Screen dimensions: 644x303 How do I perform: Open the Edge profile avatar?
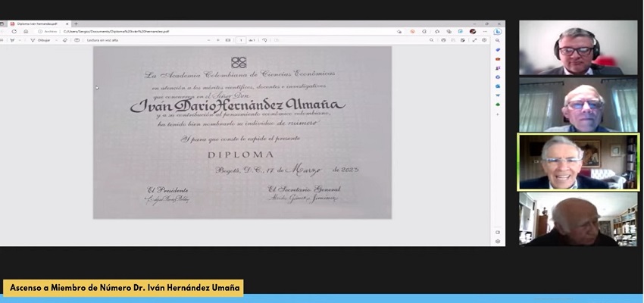pos(473,32)
